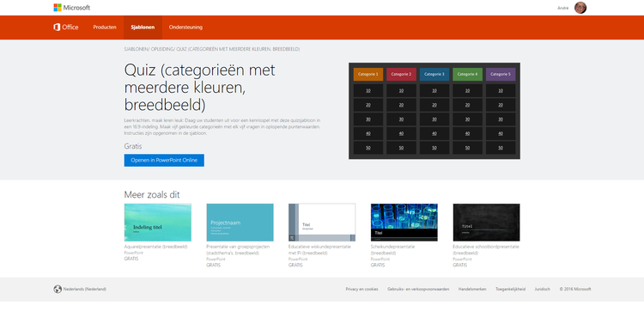Open Gebruiks- en verkoopvoorwaarden link
644x318 pixels.
pos(418,290)
